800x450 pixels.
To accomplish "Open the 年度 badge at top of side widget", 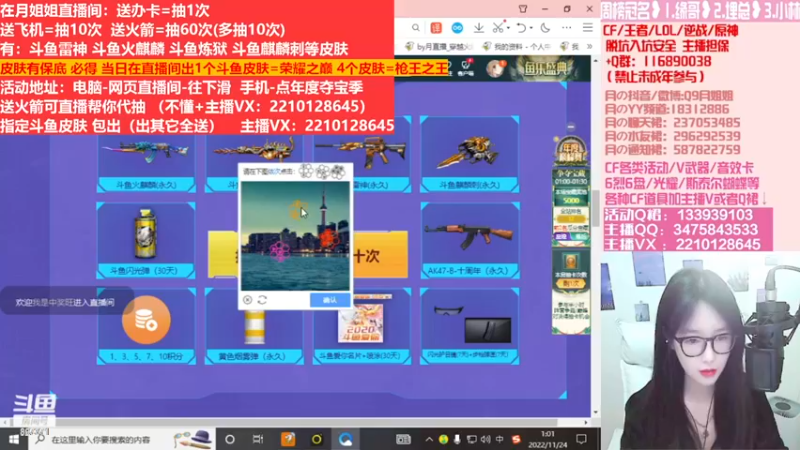I will [571, 151].
